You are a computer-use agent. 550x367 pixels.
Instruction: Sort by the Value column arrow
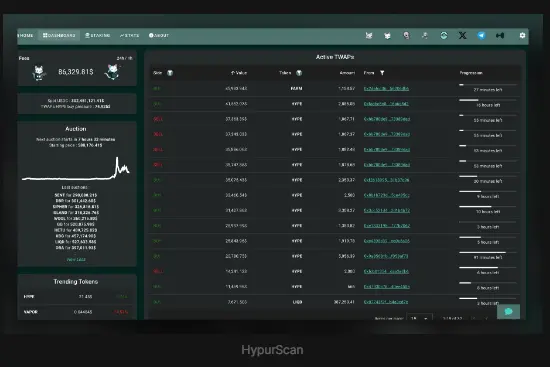(x=233, y=73)
